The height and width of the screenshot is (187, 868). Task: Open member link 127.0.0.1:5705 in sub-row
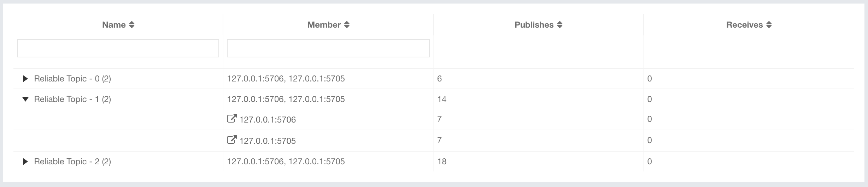[x=268, y=141]
